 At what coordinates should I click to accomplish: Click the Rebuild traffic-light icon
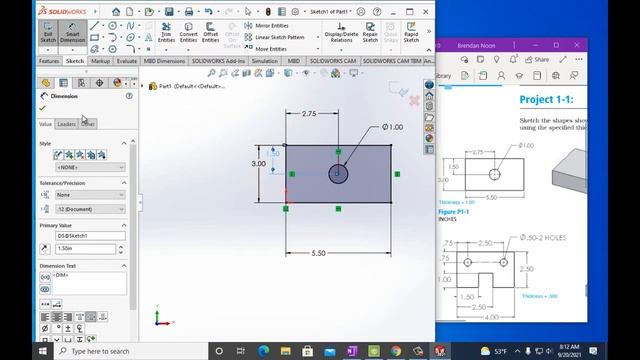(x=268, y=12)
